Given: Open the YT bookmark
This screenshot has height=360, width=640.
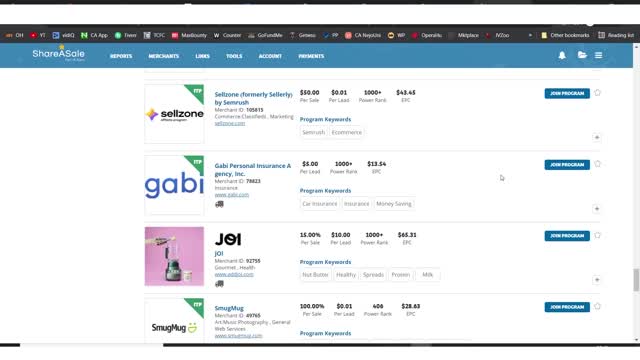Looking at the screenshot, I should click(x=38, y=36).
